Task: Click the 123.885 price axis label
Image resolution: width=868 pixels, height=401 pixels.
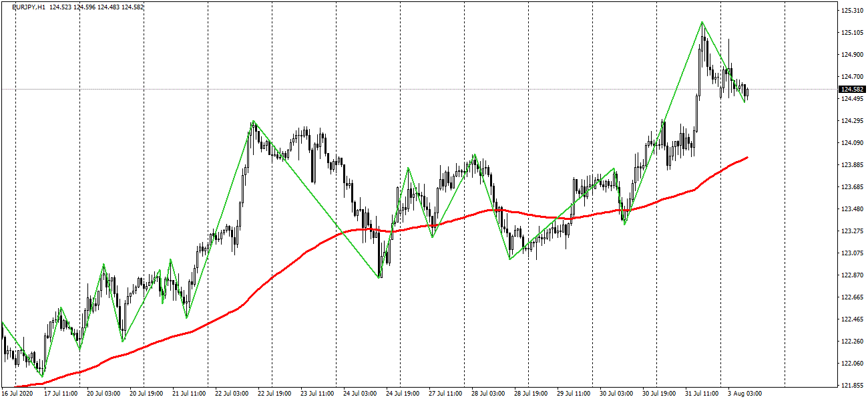Action: pyautogui.click(x=853, y=165)
